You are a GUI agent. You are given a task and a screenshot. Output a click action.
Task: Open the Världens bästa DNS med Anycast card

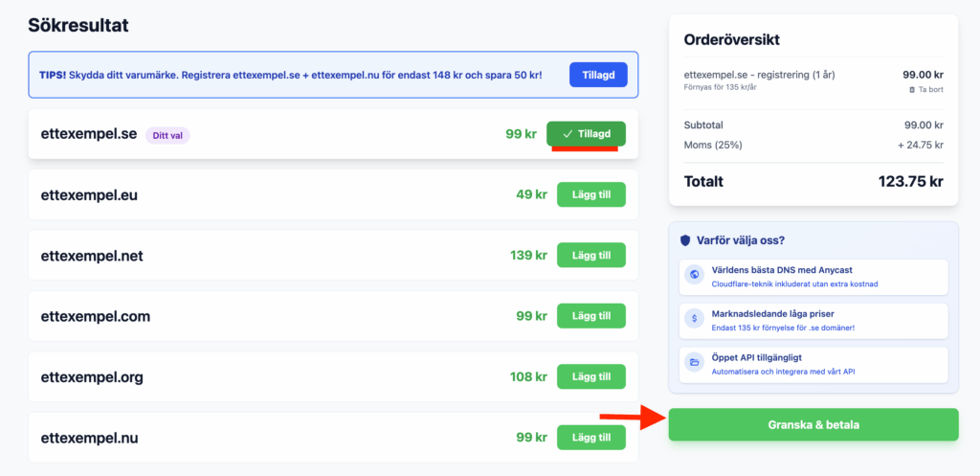[813, 276]
